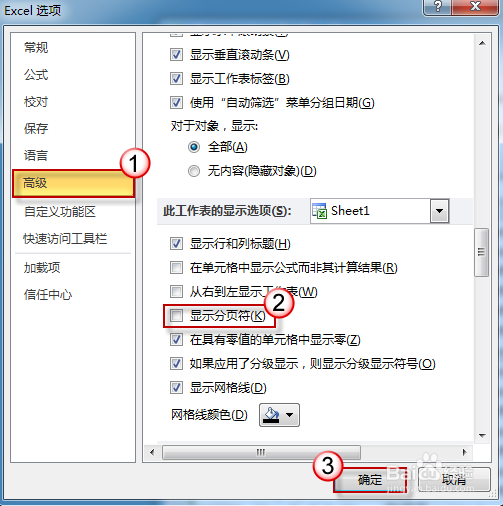
Task: Expand the 网格线颜色 dropdown arrow
Action: [289, 415]
